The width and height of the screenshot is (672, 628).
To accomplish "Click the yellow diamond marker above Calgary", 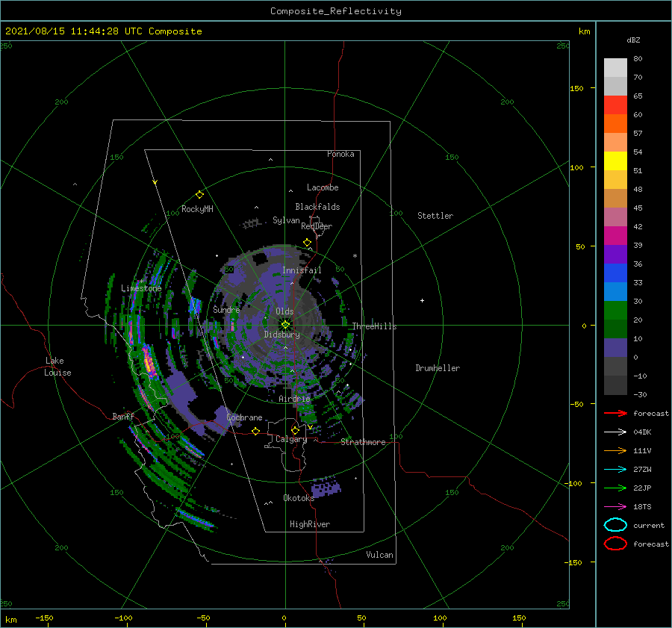I will tap(295, 430).
